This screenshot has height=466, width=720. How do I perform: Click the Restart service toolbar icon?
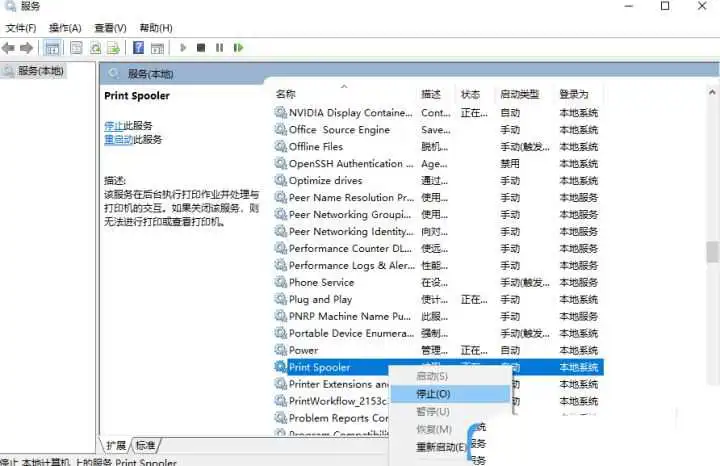point(238,47)
